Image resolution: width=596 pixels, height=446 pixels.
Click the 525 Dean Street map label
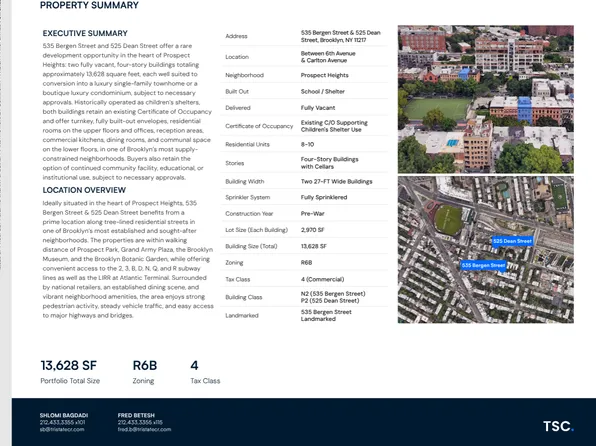[512, 241]
